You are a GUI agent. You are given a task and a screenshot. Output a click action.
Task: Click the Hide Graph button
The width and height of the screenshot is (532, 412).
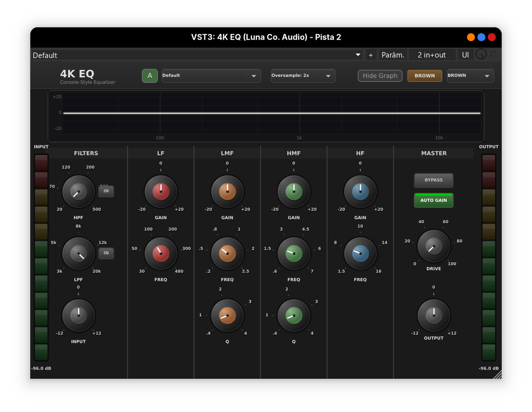(x=380, y=75)
